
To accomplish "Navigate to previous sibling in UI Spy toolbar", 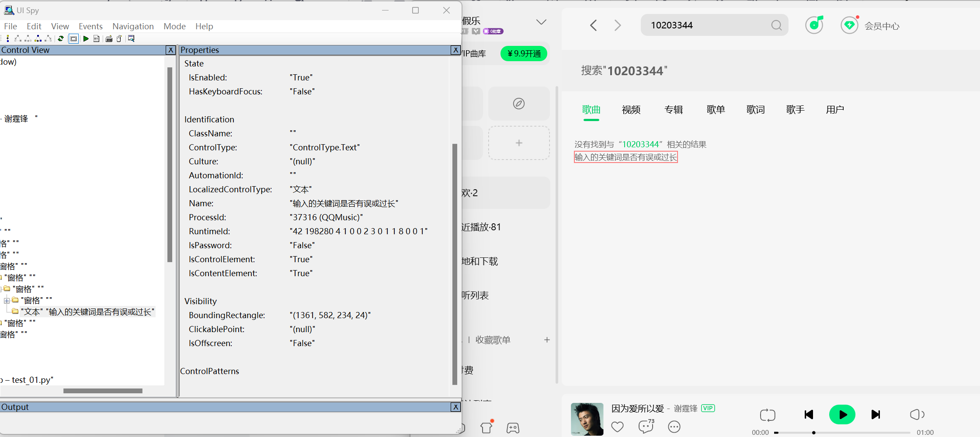I will pos(38,38).
